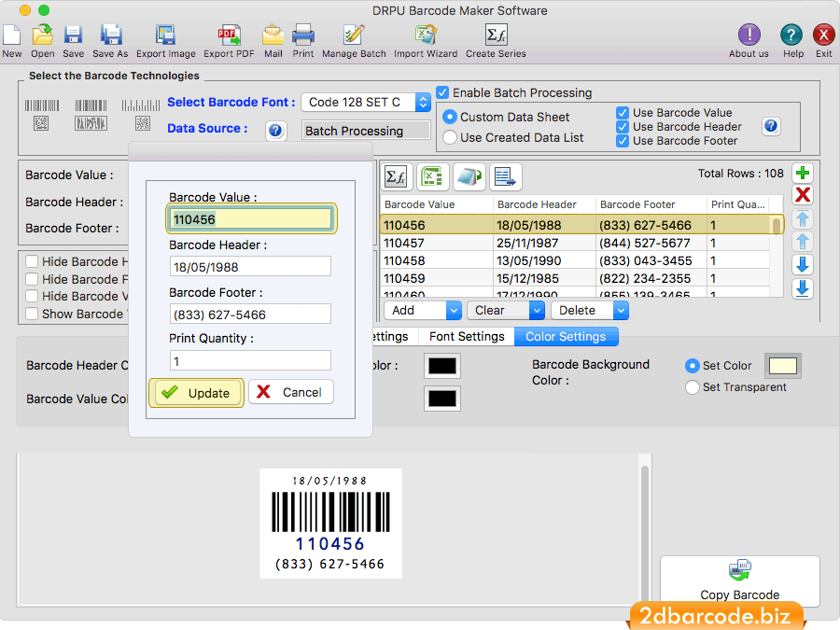Delete the row with the red X icon
The height and width of the screenshot is (630, 840).
click(802, 195)
